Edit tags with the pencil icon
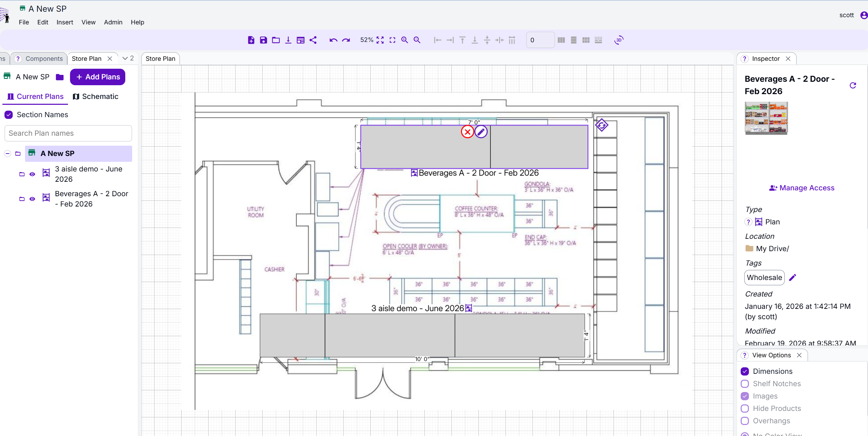This screenshot has height=436, width=868. pyautogui.click(x=792, y=278)
